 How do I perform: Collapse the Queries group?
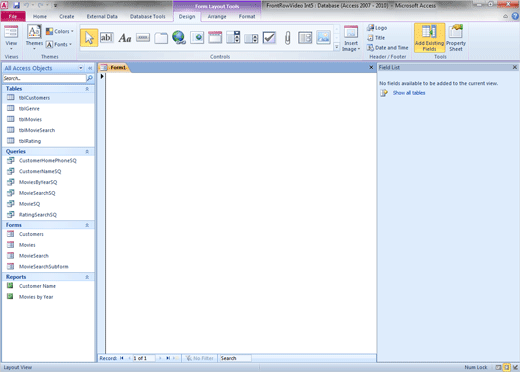87,152
